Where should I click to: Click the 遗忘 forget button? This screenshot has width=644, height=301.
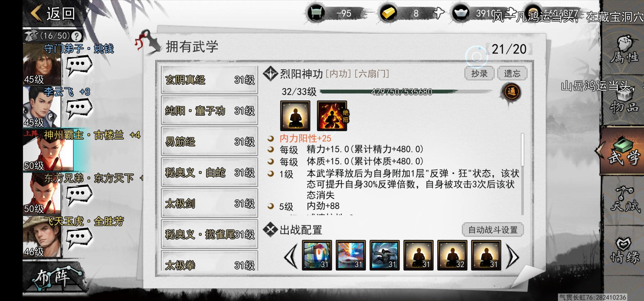(x=512, y=74)
